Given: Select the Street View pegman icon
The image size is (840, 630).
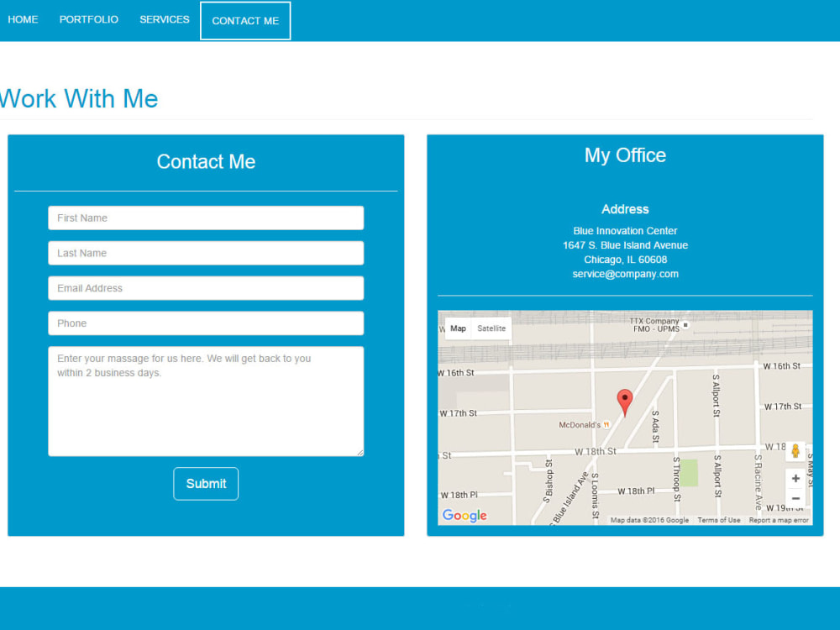Looking at the screenshot, I should (x=795, y=451).
